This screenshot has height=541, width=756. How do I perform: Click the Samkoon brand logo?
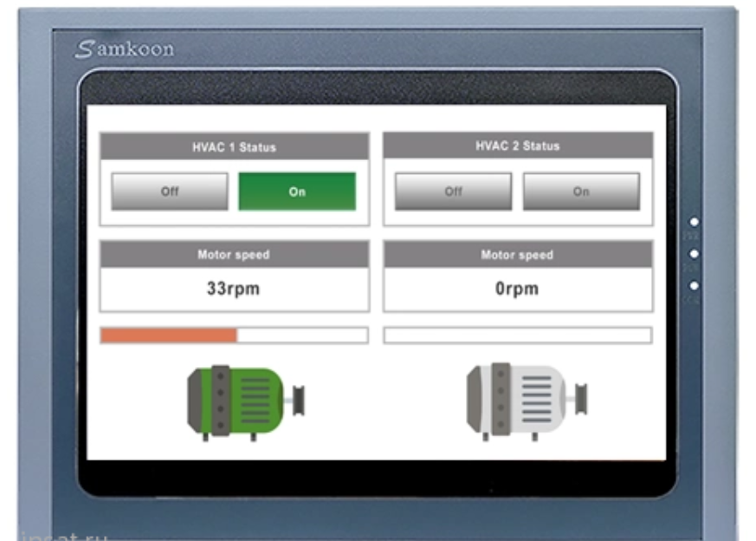tap(125, 49)
